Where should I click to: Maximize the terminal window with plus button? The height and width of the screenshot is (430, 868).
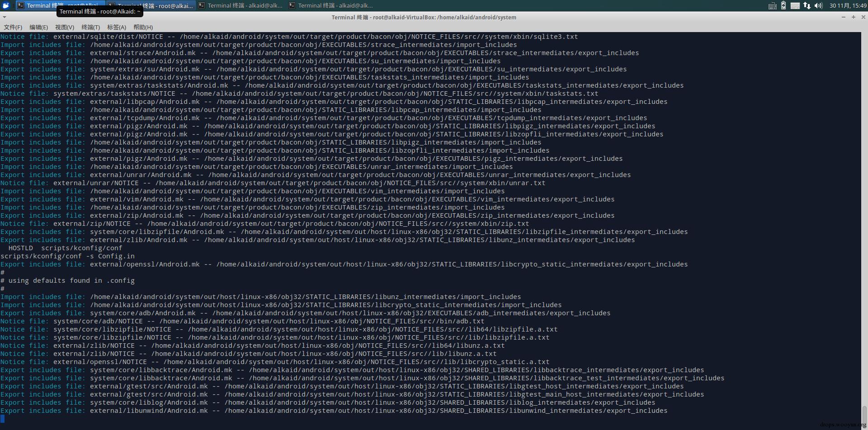point(853,17)
